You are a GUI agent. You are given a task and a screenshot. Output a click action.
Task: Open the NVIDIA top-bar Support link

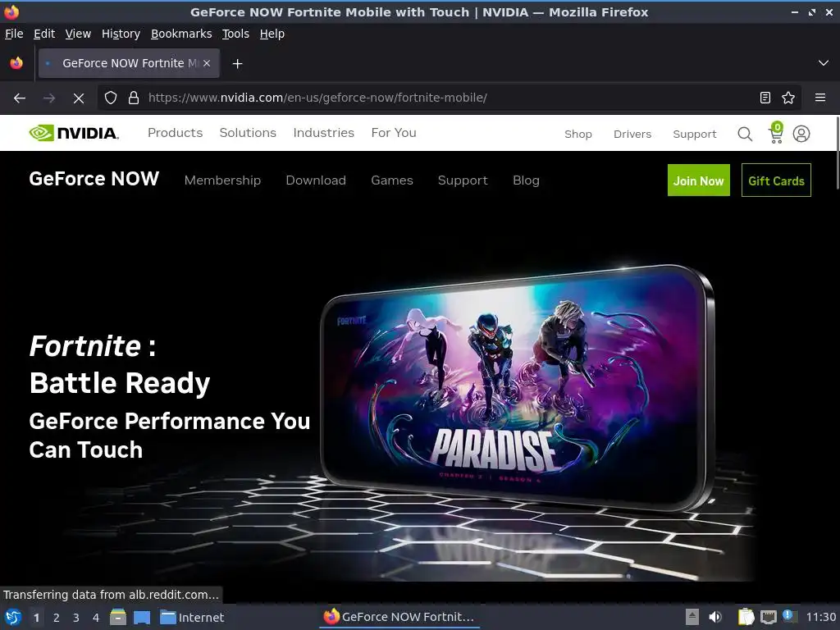[695, 134]
